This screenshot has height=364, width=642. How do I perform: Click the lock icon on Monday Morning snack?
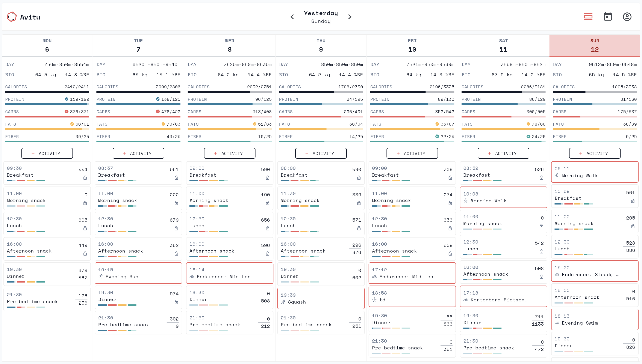tap(85, 203)
